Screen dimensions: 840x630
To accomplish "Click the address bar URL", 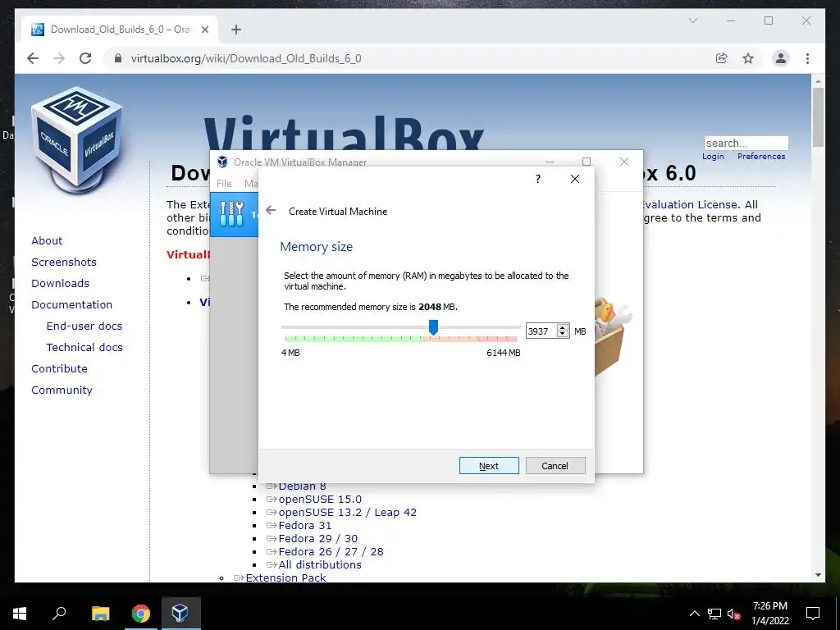I will 246,58.
